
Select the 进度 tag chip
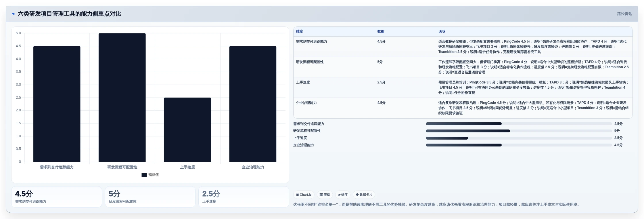coord(343,195)
